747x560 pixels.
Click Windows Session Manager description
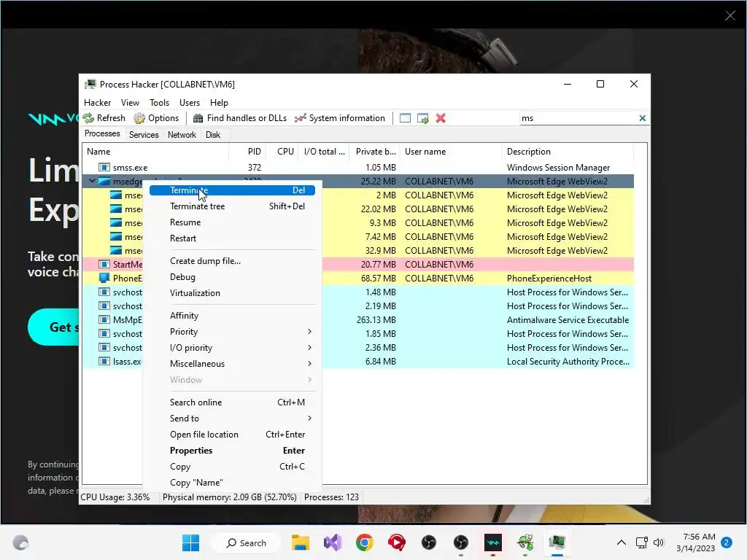(558, 168)
